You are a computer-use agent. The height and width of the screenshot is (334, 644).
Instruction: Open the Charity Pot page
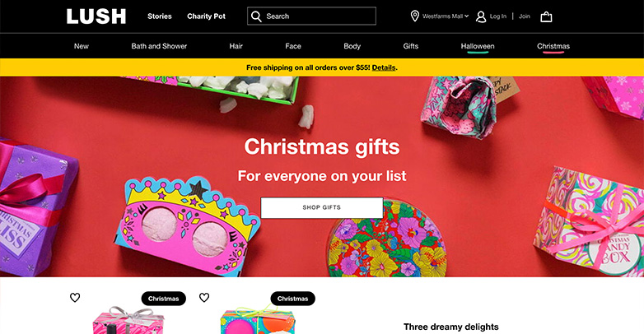206,16
